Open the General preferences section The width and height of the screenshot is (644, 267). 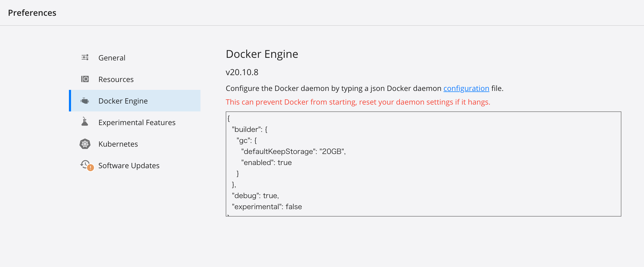tap(112, 58)
